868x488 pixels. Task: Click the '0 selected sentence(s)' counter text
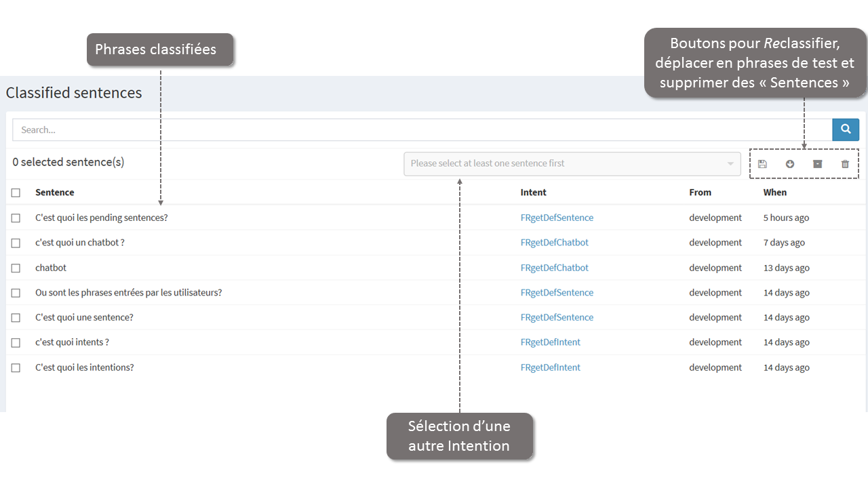(68, 163)
